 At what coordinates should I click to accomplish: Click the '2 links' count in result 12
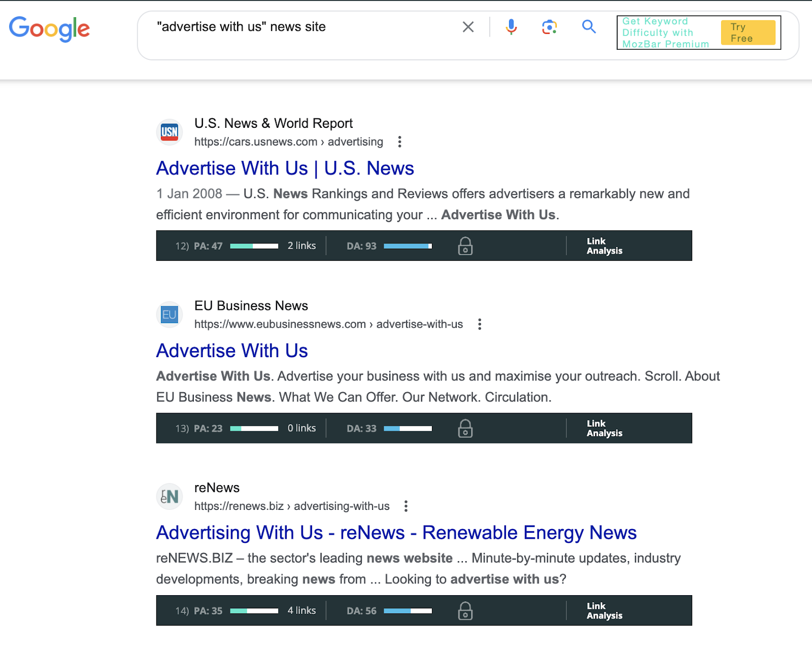(302, 246)
